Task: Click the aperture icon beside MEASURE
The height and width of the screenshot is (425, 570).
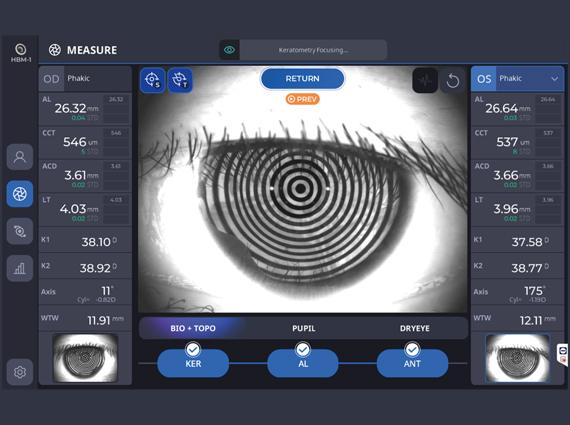Action: tap(55, 50)
